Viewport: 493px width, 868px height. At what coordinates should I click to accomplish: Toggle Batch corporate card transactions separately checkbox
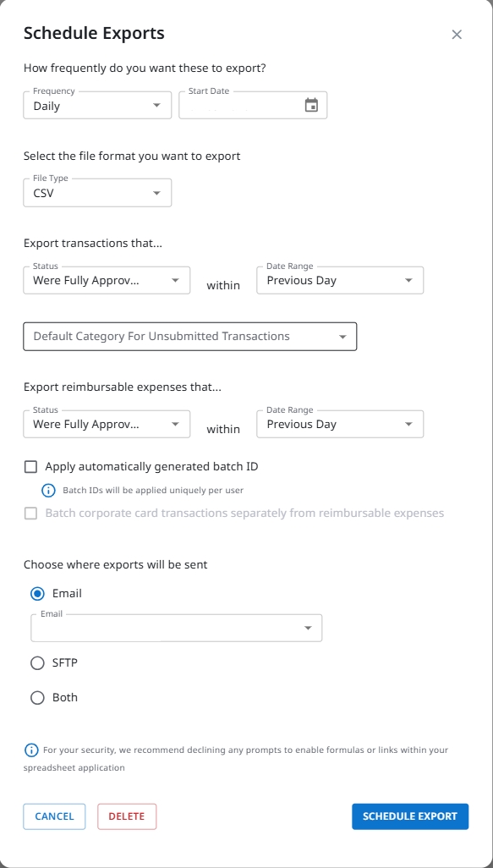pos(31,514)
